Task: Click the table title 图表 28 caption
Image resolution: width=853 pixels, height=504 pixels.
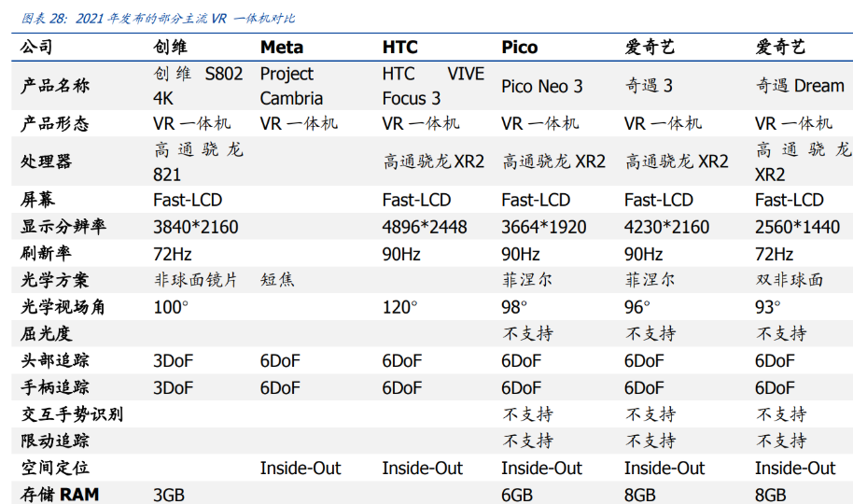Action: (x=159, y=19)
